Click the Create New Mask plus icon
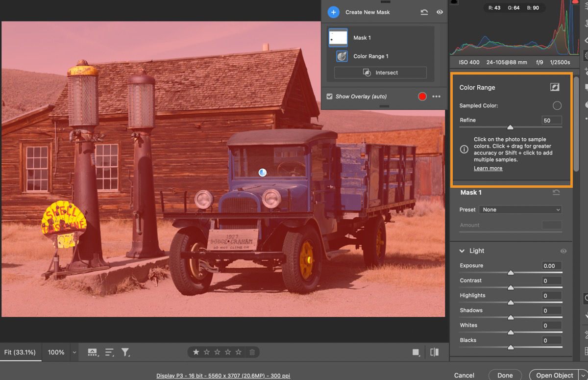588x380 pixels. [x=333, y=12]
